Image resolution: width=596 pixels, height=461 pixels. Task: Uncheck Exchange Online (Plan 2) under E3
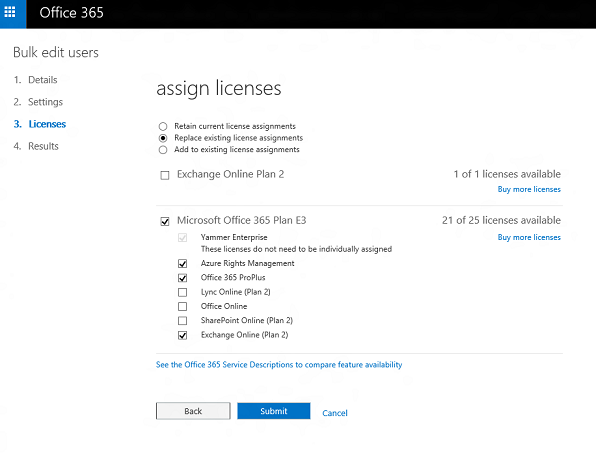[182, 335]
